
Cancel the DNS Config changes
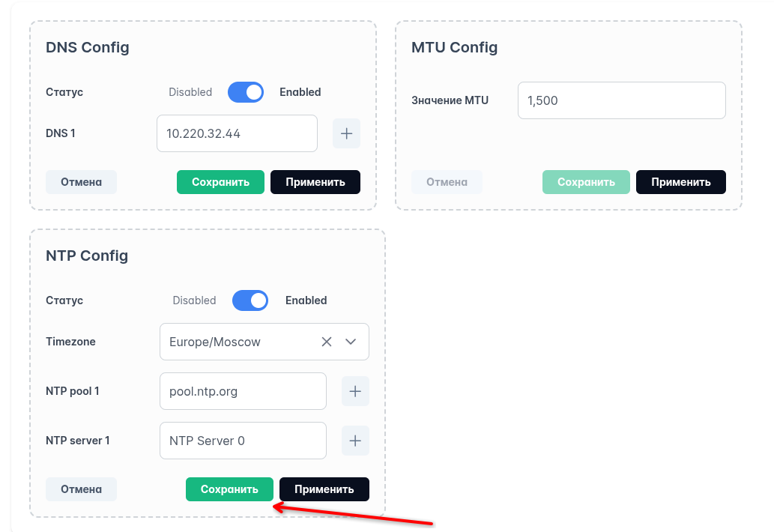coord(81,182)
